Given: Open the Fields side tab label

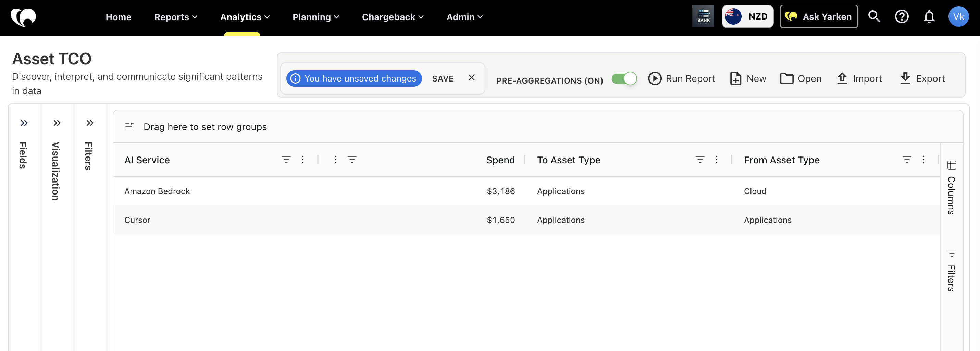Looking at the screenshot, I should tap(23, 155).
